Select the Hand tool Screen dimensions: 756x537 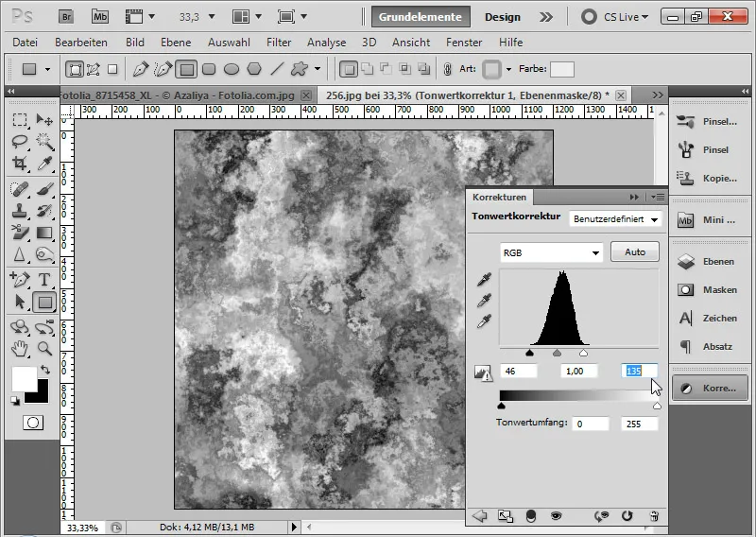pyautogui.click(x=20, y=348)
